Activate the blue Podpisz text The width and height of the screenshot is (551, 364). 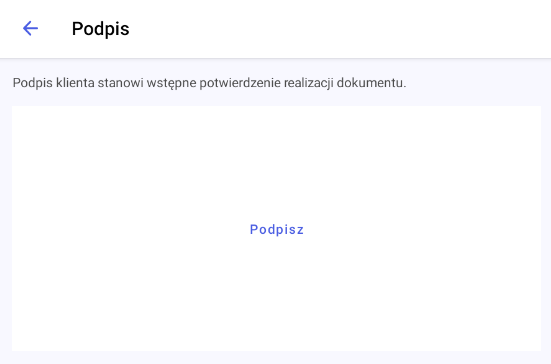277,229
